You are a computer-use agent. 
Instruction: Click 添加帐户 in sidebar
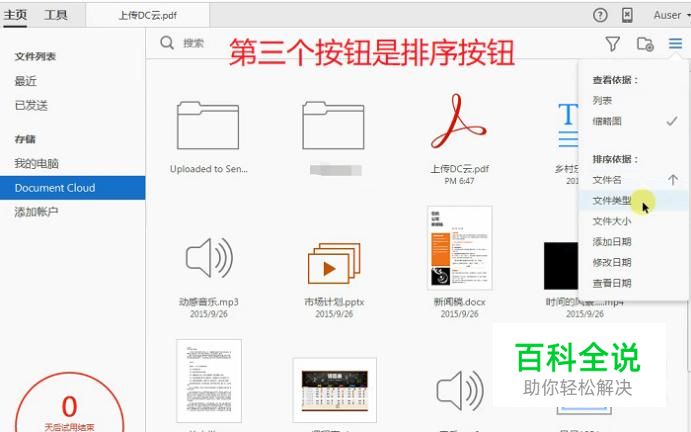[x=36, y=212]
